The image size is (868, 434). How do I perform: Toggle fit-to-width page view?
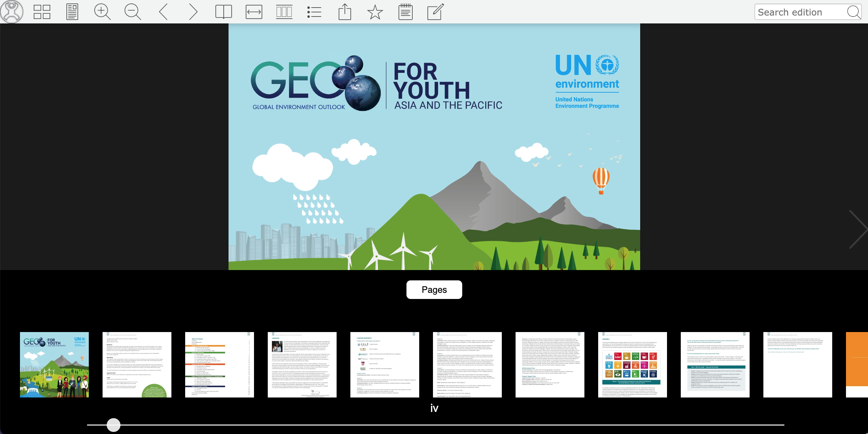coord(254,12)
